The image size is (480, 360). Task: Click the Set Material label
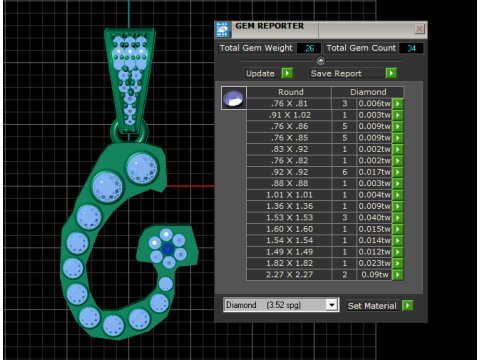(x=372, y=306)
